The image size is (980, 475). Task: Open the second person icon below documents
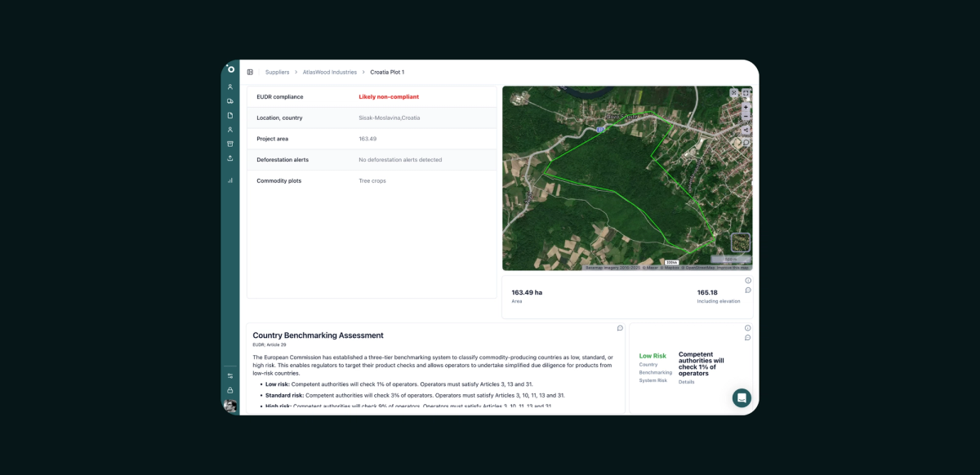pos(230,130)
